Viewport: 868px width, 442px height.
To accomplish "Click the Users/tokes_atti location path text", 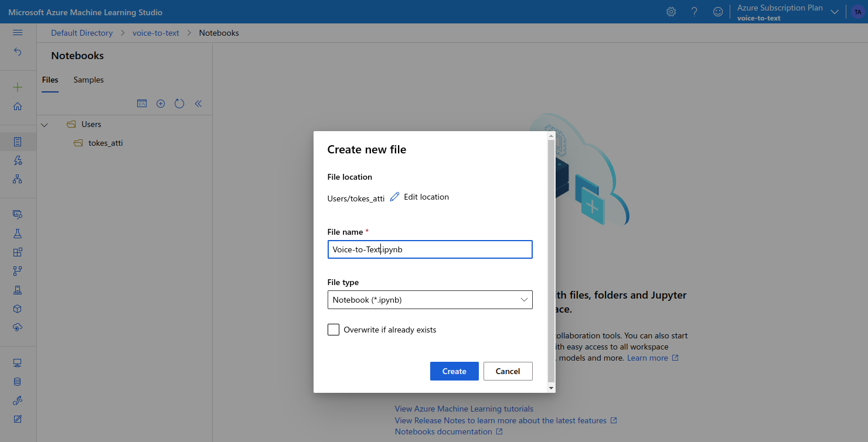I will pyautogui.click(x=356, y=198).
